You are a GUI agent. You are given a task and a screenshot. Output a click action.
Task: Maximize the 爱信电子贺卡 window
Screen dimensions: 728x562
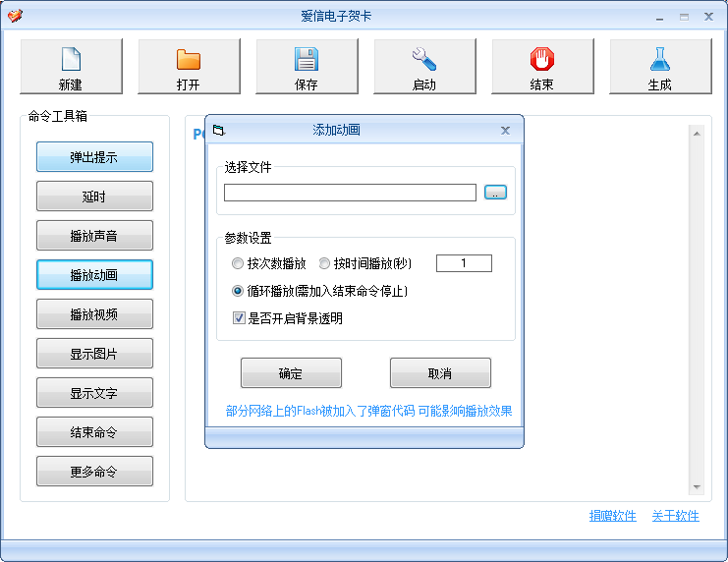(x=684, y=17)
